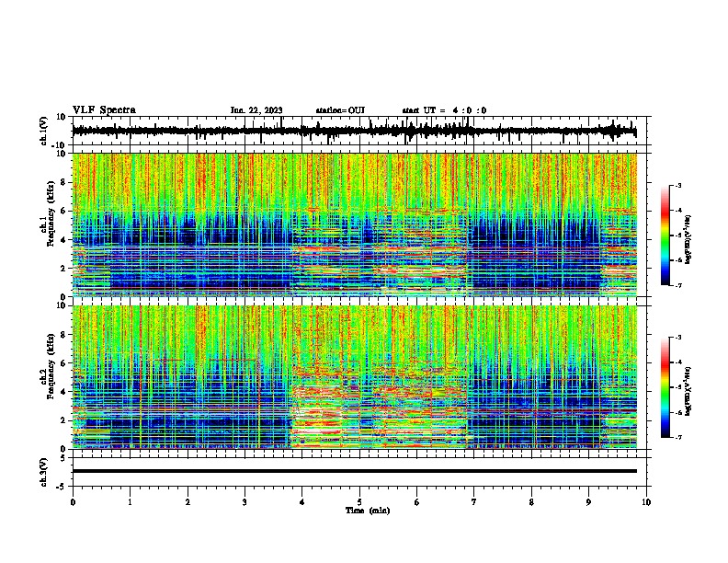Click the black ch.3 signal bar
Viewport: 728px width, 563px height.
coord(354,471)
